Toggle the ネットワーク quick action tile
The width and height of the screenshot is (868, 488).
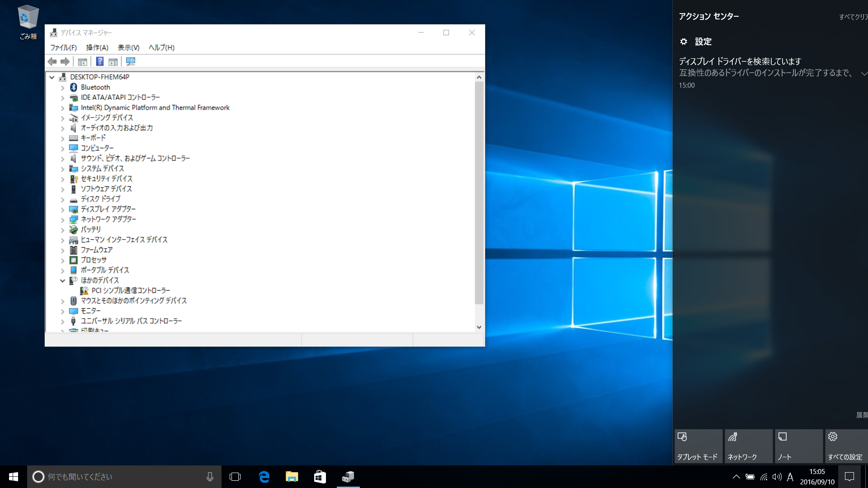click(748, 446)
